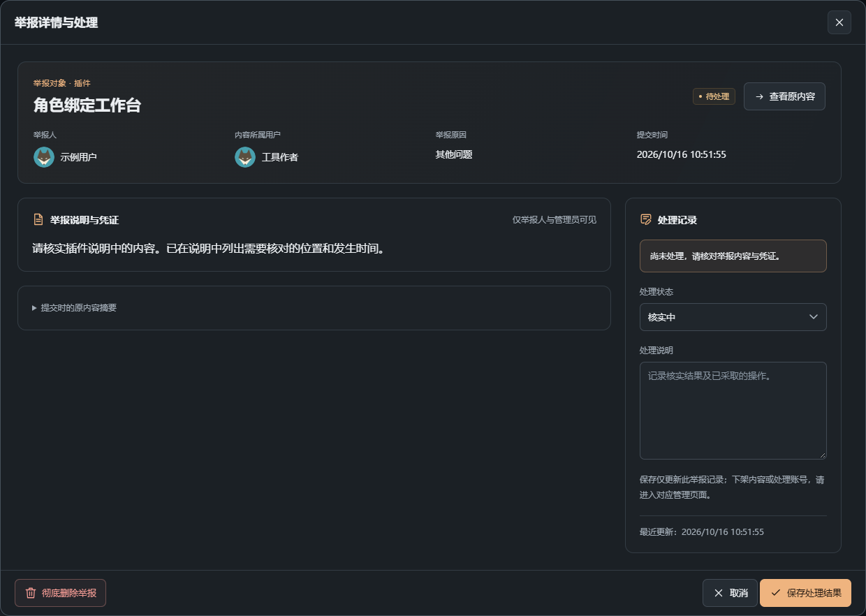This screenshot has width=866, height=616.
Task: Click reporter name 示例用户
Action: coord(78,157)
